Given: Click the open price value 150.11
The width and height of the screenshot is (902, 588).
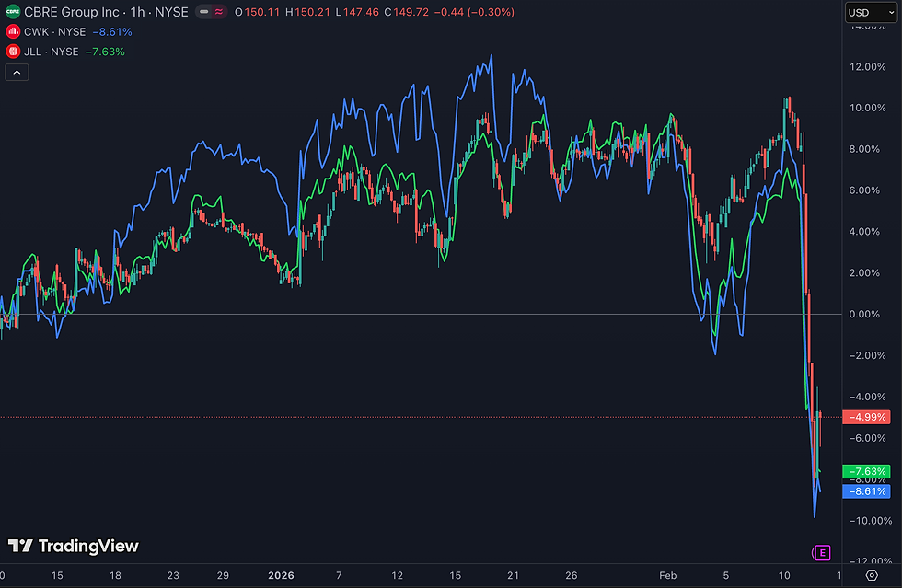Looking at the screenshot, I should point(262,12).
